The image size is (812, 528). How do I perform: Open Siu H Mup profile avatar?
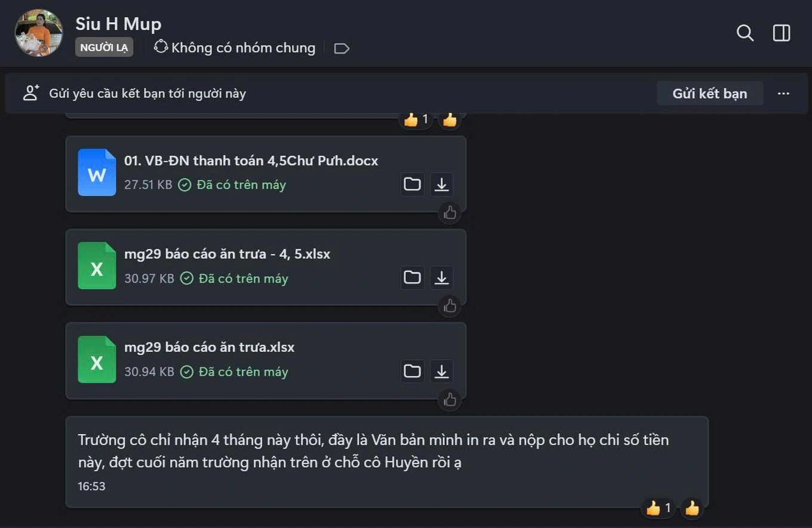(x=39, y=33)
